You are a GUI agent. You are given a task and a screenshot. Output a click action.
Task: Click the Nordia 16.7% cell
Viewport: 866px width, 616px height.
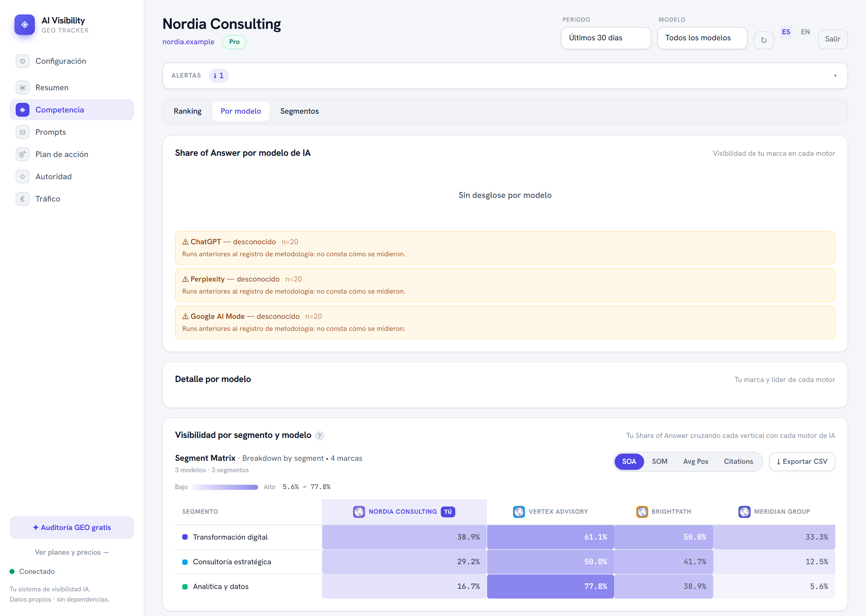pyautogui.click(x=404, y=587)
